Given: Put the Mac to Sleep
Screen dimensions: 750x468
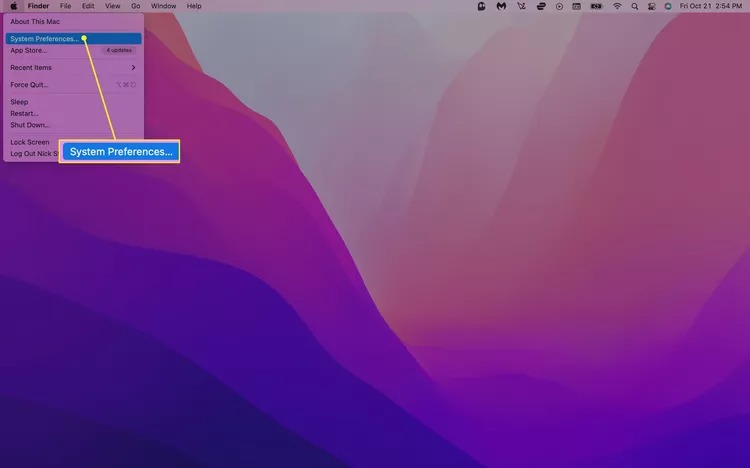Looking at the screenshot, I should click(73, 102).
